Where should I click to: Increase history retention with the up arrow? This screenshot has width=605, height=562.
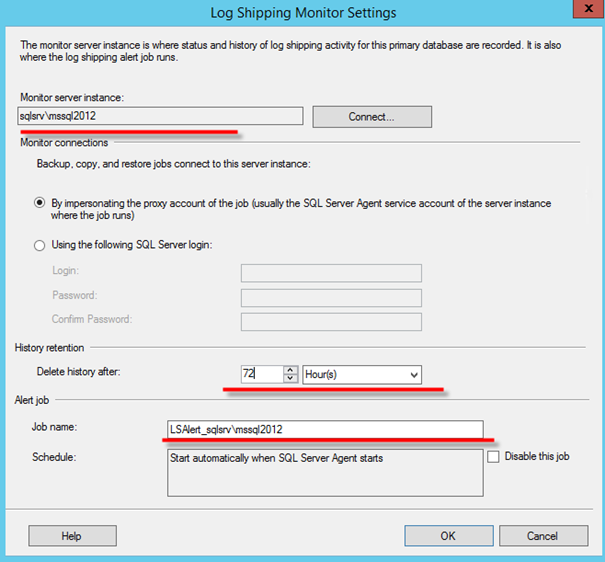click(x=291, y=369)
